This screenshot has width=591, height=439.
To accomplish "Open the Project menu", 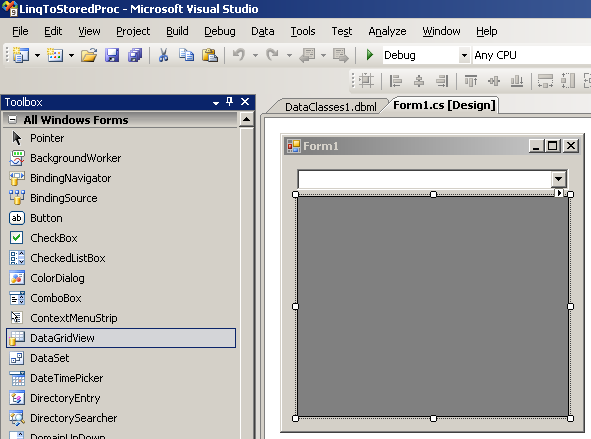I will tap(133, 31).
